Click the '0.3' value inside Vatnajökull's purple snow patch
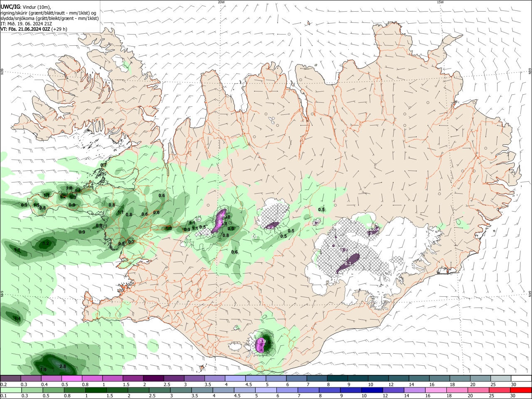Image resolution: width=532 pixels, height=399 pixels. tap(348, 264)
